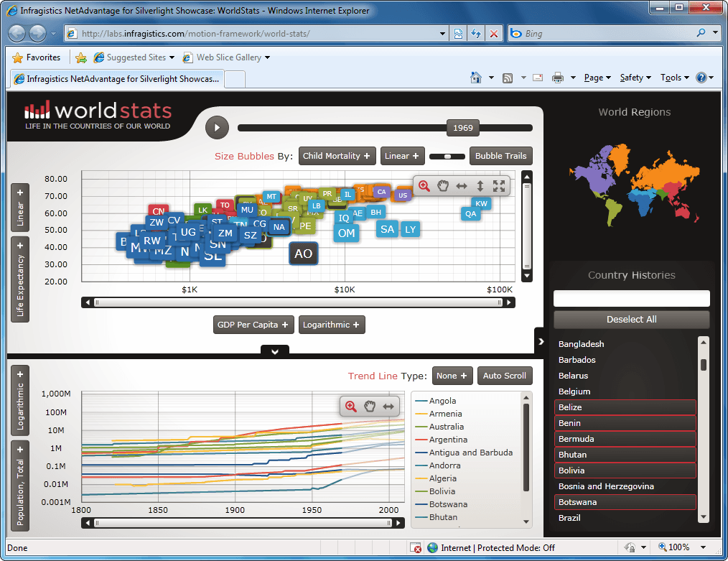The image size is (728, 561).
Task: Click the RSS feeds icon
Action: point(508,78)
